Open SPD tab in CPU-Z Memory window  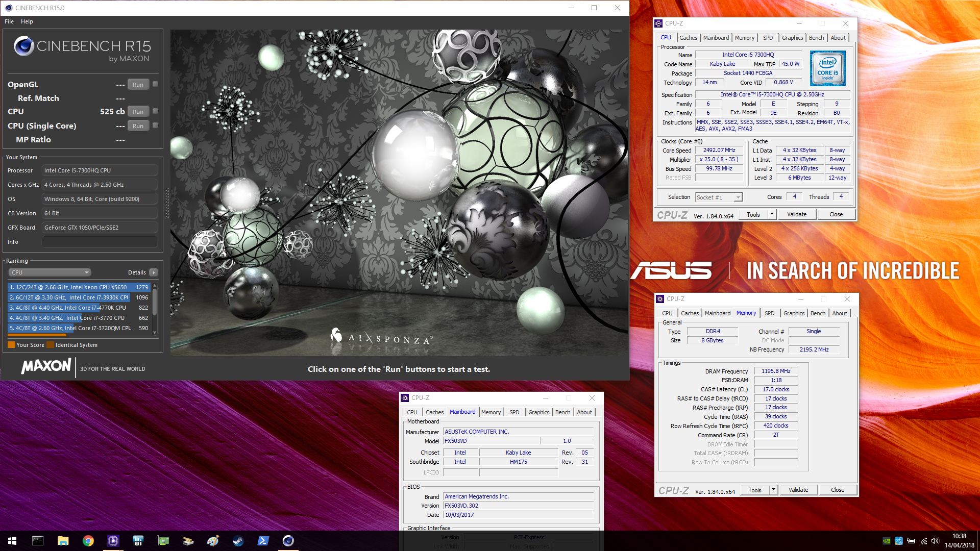click(769, 313)
